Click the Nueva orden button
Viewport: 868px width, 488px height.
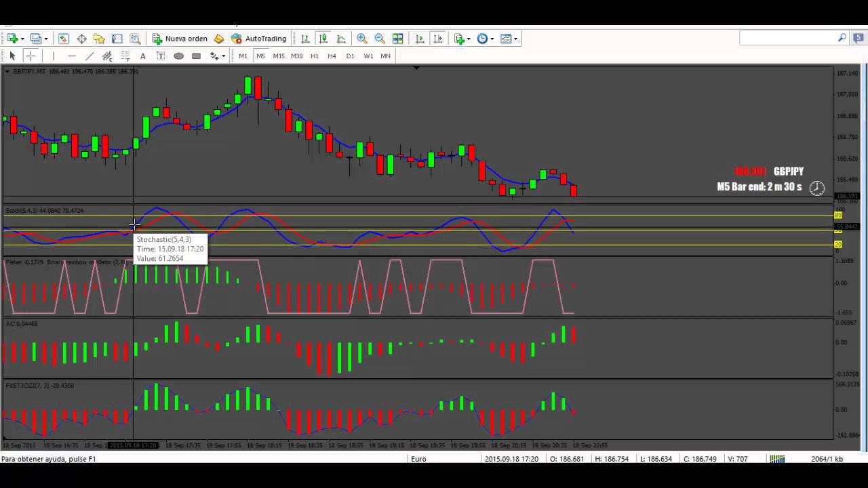[180, 39]
